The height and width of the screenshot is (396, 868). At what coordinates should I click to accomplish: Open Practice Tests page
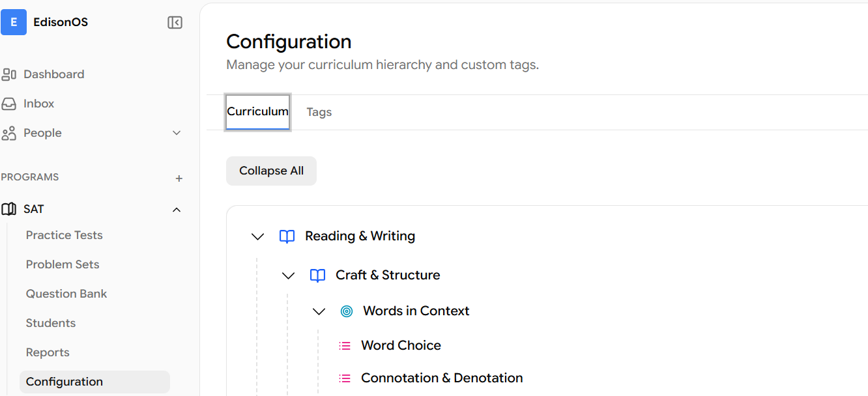[x=64, y=235]
